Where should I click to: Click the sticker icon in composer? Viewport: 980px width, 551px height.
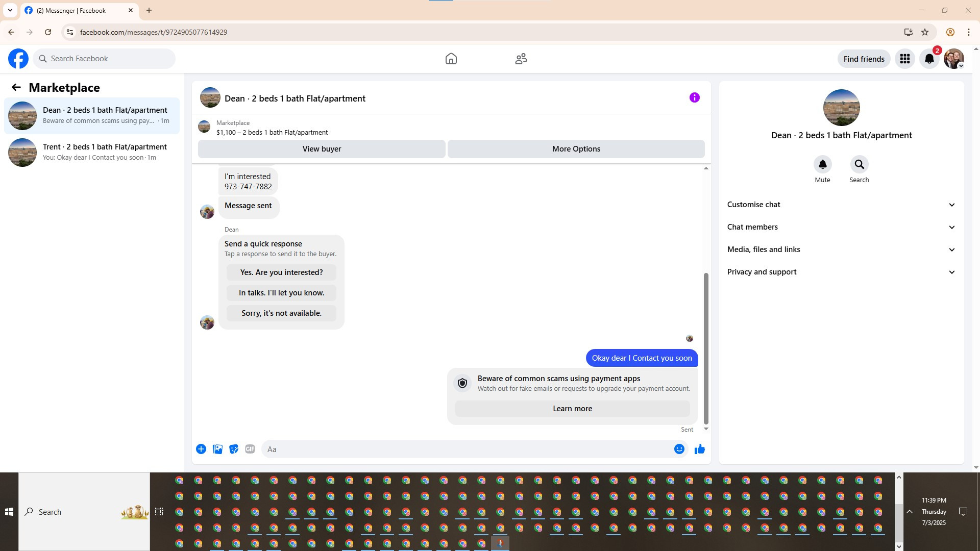[234, 449]
